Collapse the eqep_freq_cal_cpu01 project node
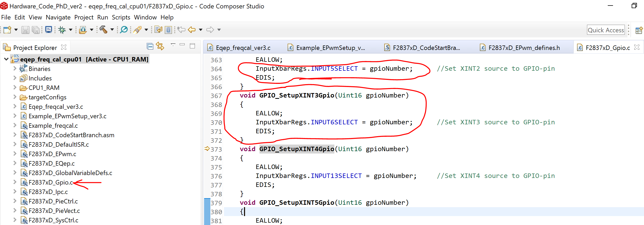 6,59
